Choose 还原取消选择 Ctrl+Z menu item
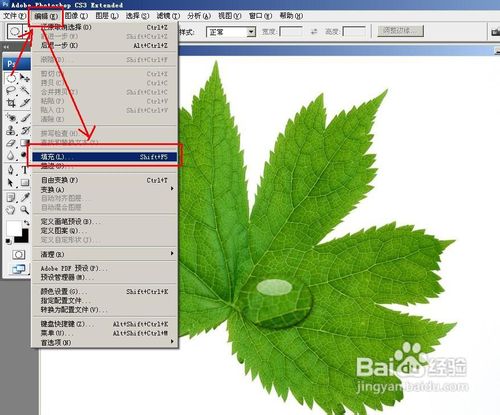Viewport: 500px width, 415px height. click(x=105, y=27)
